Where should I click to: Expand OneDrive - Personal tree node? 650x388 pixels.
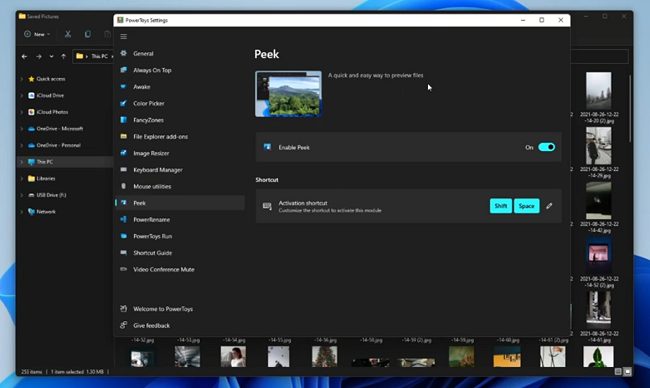click(x=22, y=145)
